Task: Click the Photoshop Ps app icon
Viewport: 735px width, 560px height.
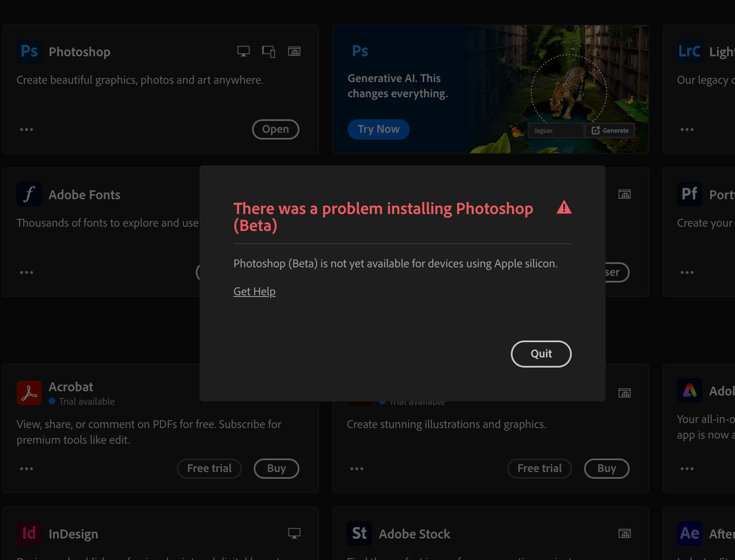Action: (x=29, y=51)
